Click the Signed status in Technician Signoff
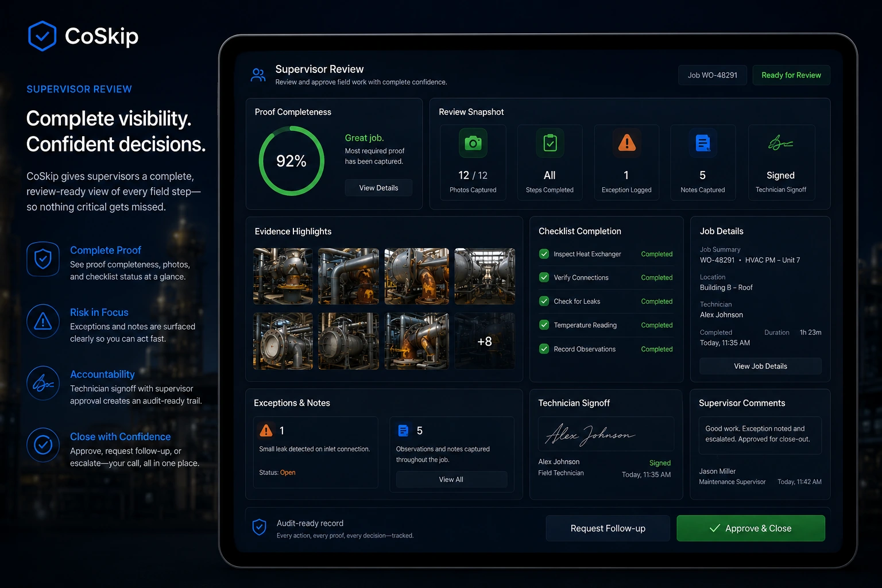Viewport: 882px width, 588px height. (660, 463)
